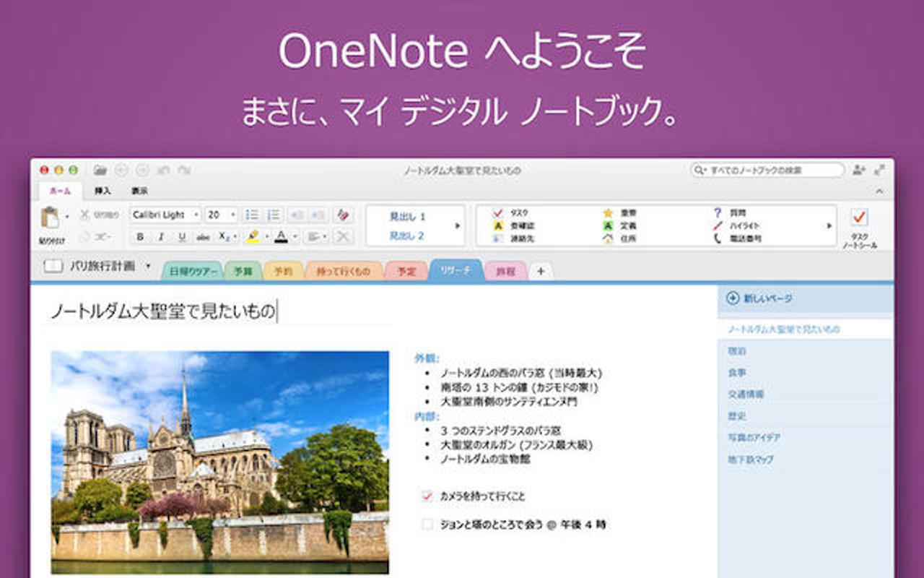The image size is (924, 578).
Task: Open the font color dropdown arrow
Action: [295, 236]
